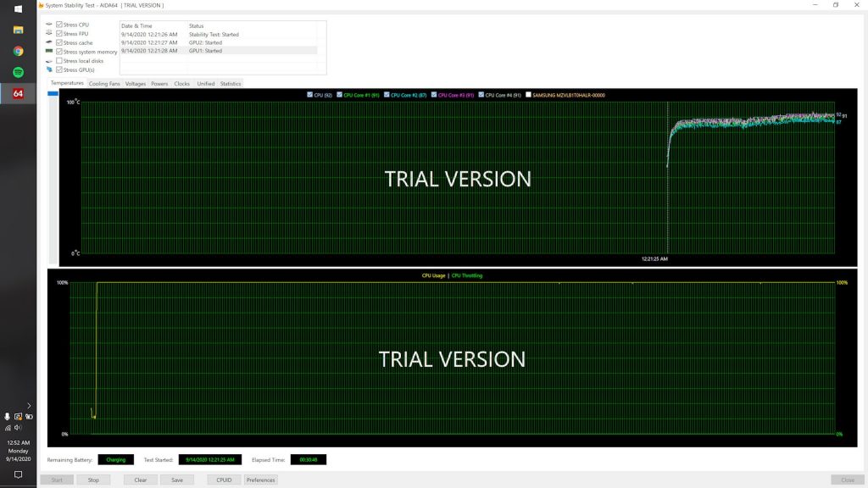This screenshot has width=868, height=488.
Task: Click the Save button
Action: (x=177, y=480)
